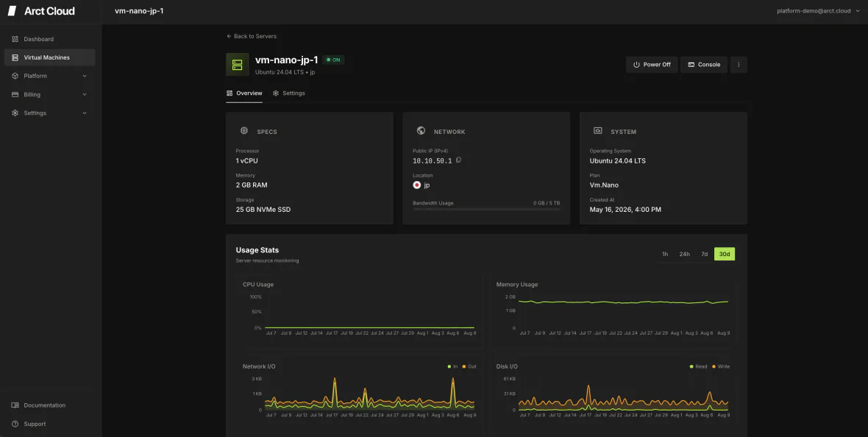Click the Ubuntu 24.04 LTS operating system value
Screen dimensions: 868x437
(617, 160)
